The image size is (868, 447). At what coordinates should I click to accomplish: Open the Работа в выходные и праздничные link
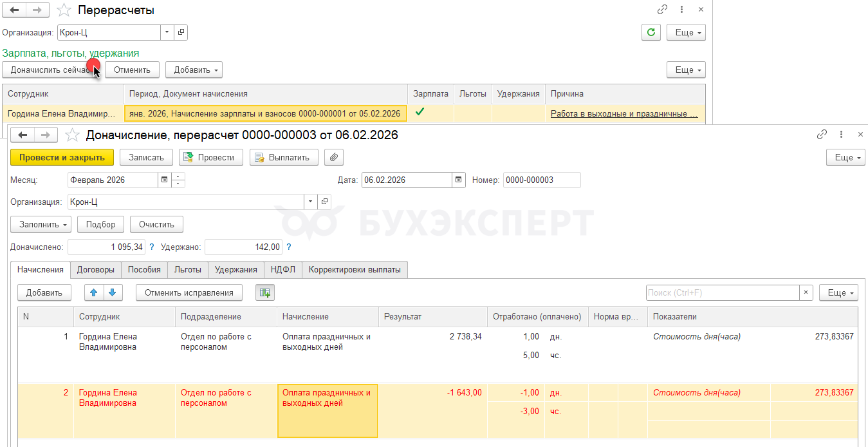pyautogui.click(x=623, y=114)
